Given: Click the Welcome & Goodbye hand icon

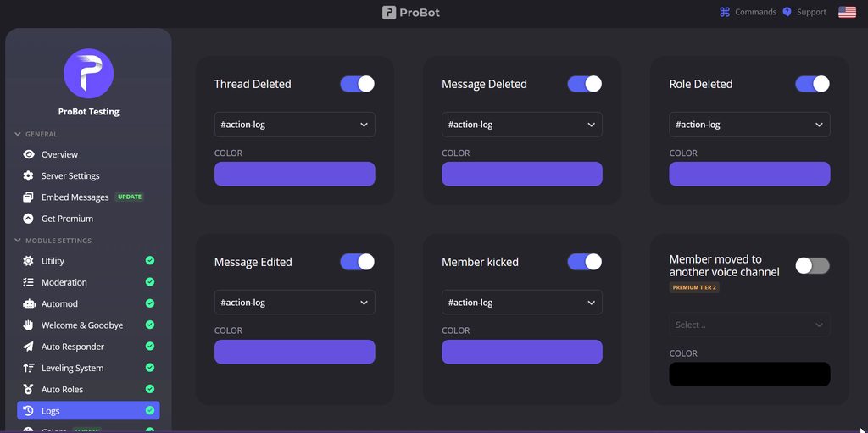Looking at the screenshot, I should [28, 325].
